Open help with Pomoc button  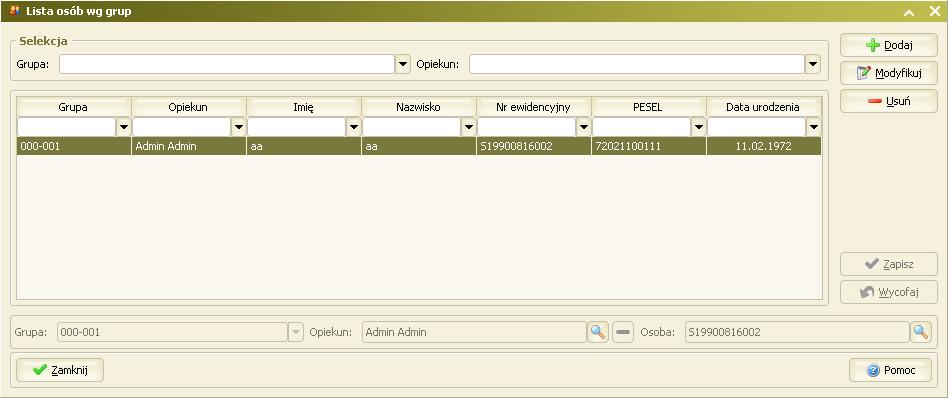tap(890, 370)
